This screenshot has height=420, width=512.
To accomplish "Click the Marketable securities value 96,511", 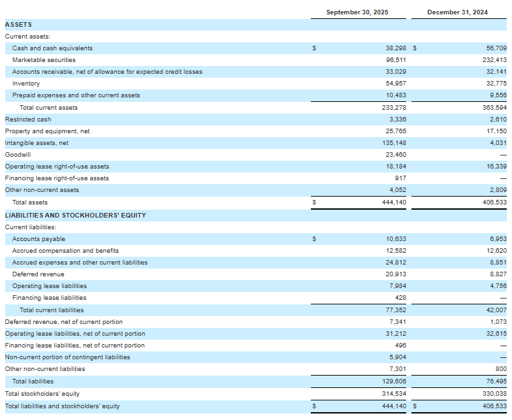I will tap(396, 60).
